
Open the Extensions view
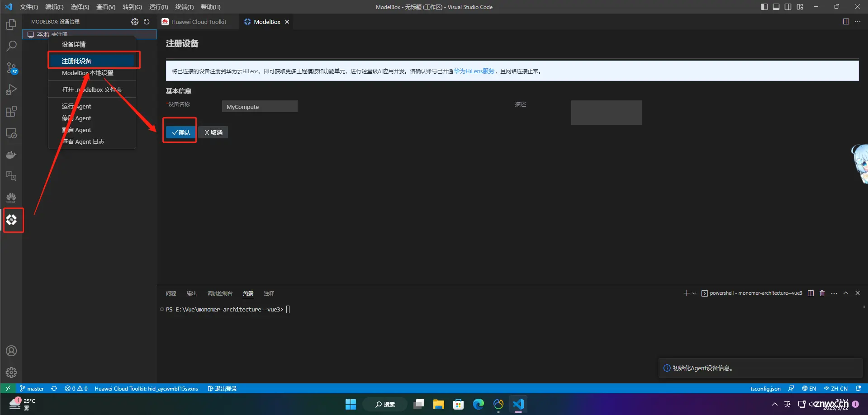pyautogui.click(x=11, y=111)
